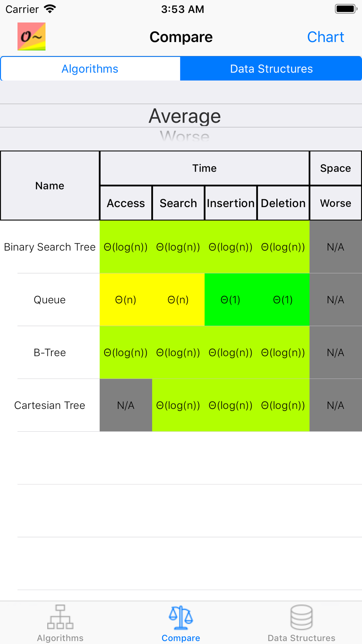The height and width of the screenshot is (644, 362).
Task: Open the Chart view
Action: tap(325, 37)
